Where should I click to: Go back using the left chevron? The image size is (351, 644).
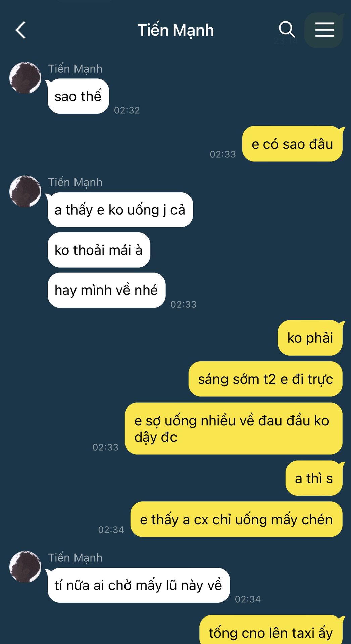click(x=20, y=30)
